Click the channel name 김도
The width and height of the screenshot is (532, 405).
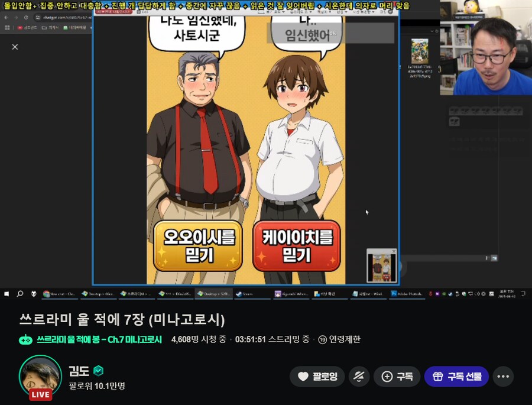coord(79,371)
